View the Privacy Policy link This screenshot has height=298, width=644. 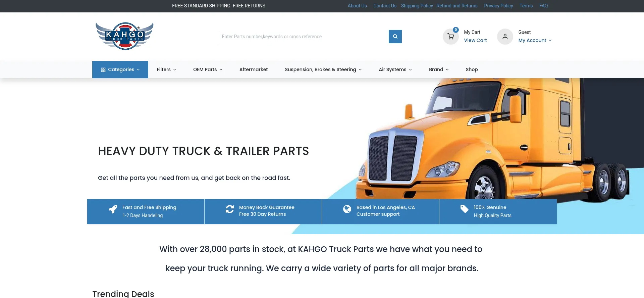click(498, 6)
